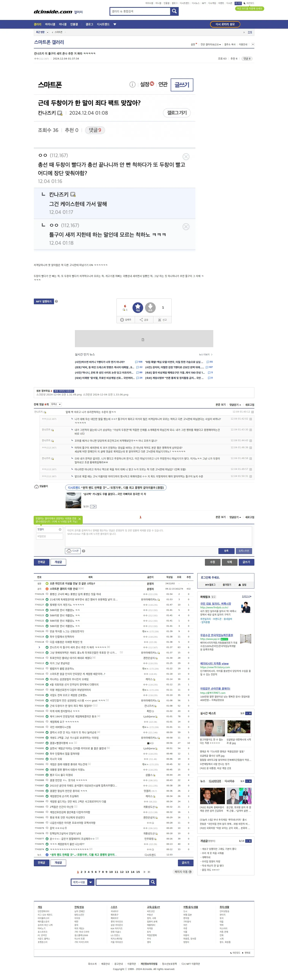Switch to 개념글 tab above post list
The height and width of the screenshot is (980, 288).
pos(58,562)
